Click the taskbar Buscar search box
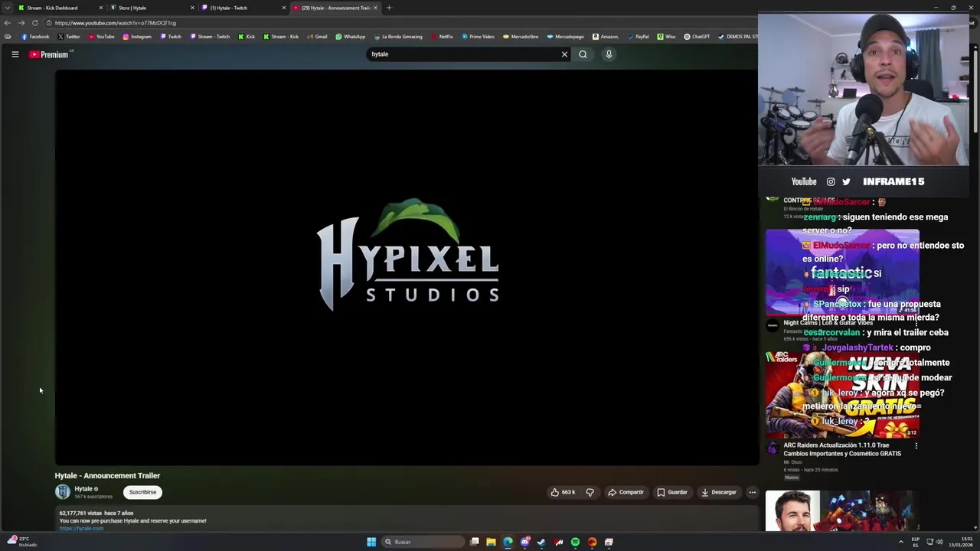Image resolution: width=980 pixels, height=551 pixels. (x=423, y=542)
